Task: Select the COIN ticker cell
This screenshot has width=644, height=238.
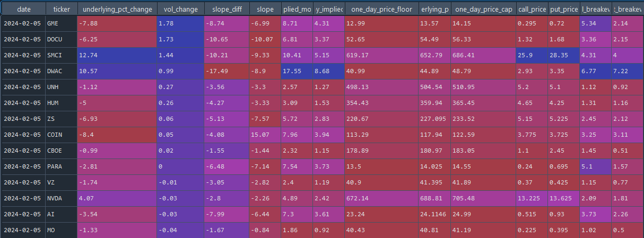Action: click(62, 135)
